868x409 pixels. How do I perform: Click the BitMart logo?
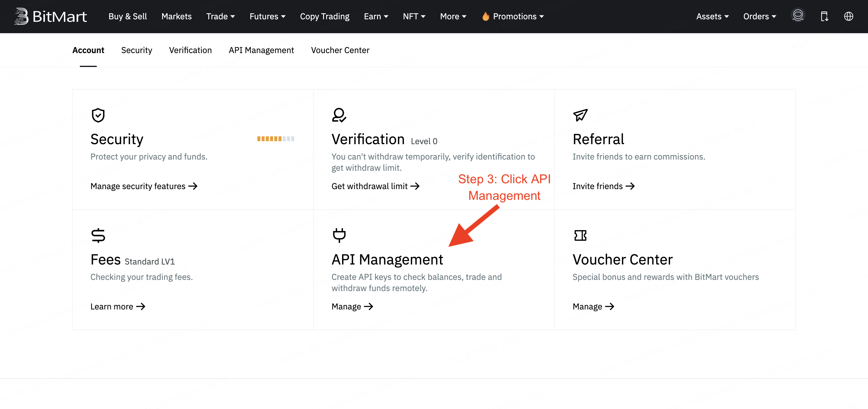pyautogui.click(x=51, y=16)
